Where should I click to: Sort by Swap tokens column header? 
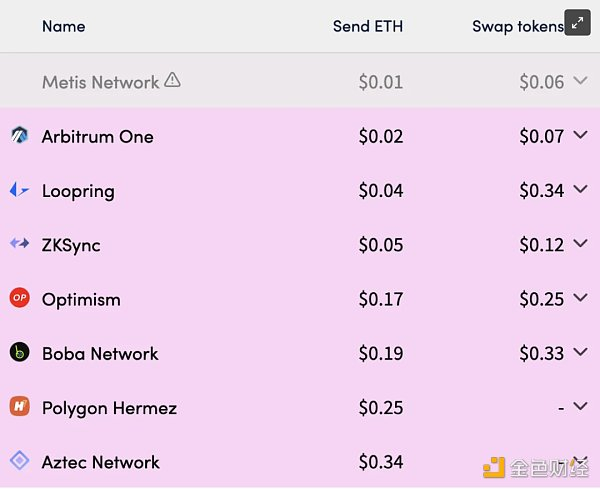517,27
